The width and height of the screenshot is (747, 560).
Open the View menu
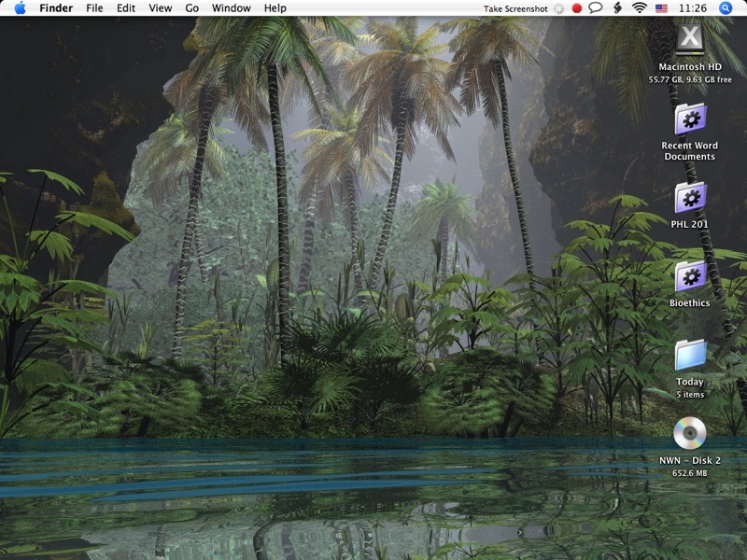click(x=161, y=8)
